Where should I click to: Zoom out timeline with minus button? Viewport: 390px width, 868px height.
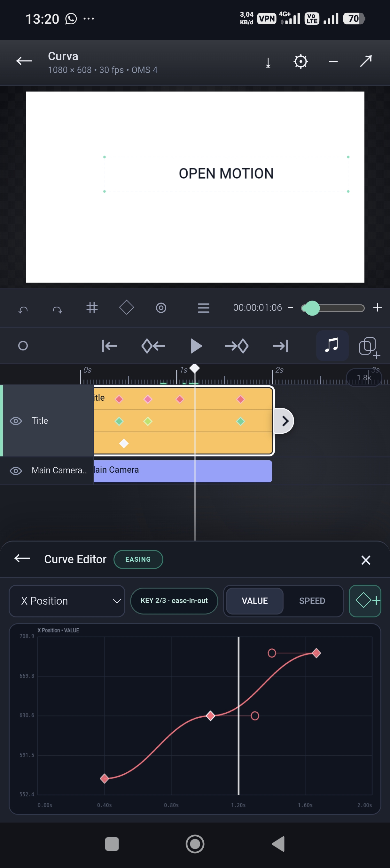pos(291,308)
